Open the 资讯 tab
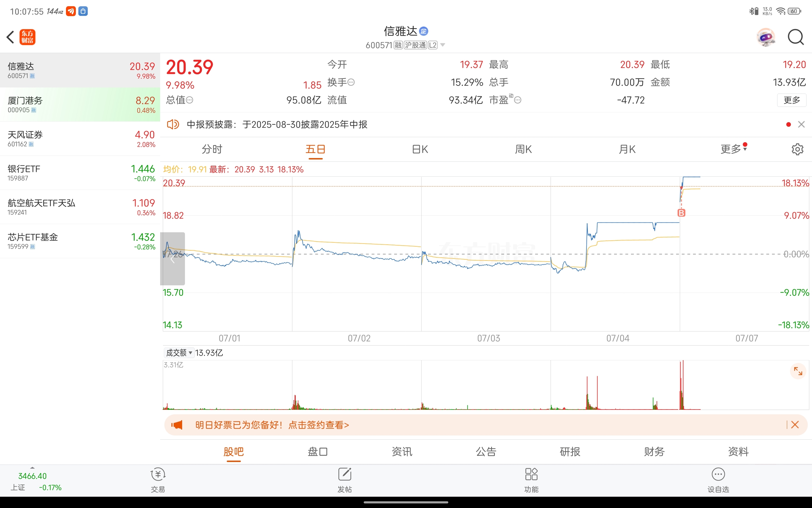Viewport: 812px width, 508px height. click(x=402, y=452)
